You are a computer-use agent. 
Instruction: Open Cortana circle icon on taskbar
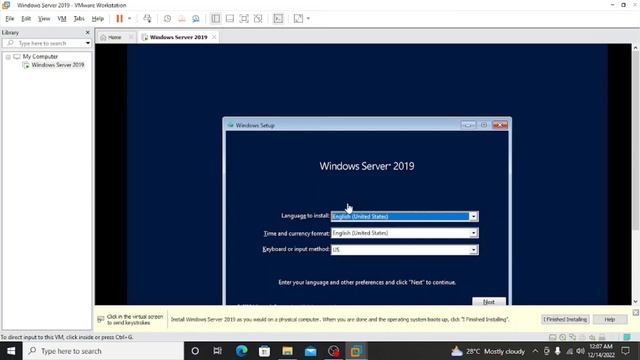pos(195,351)
